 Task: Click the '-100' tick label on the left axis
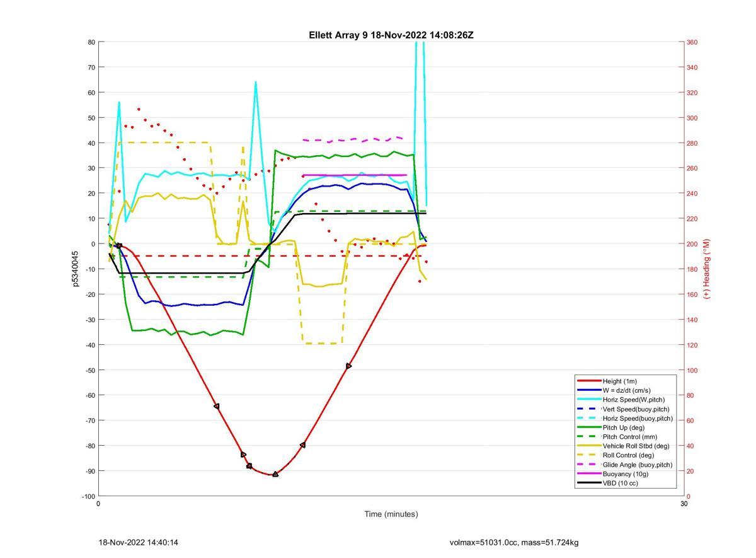point(88,496)
